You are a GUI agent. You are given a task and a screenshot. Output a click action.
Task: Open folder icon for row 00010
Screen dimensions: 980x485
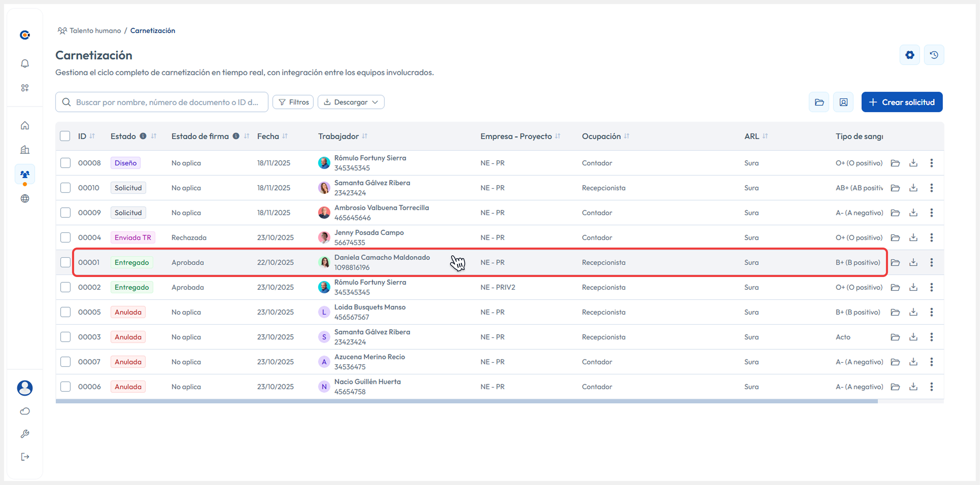tap(895, 188)
